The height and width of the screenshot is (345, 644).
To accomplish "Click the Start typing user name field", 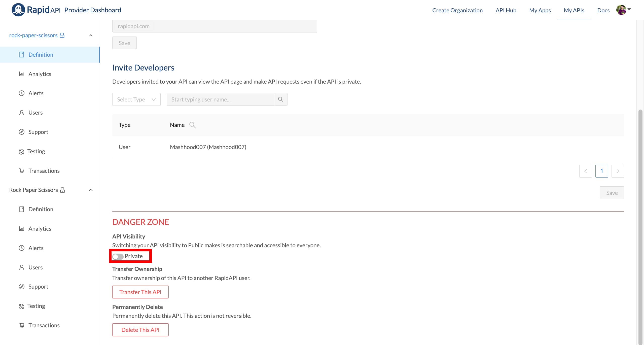I will coord(220,99).
